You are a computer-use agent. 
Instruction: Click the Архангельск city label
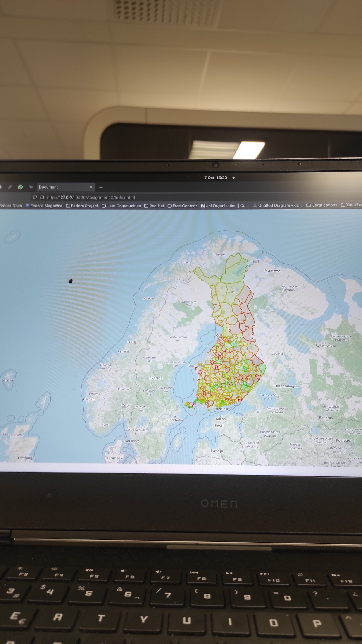pyautogui.click(x=326, y=346)
